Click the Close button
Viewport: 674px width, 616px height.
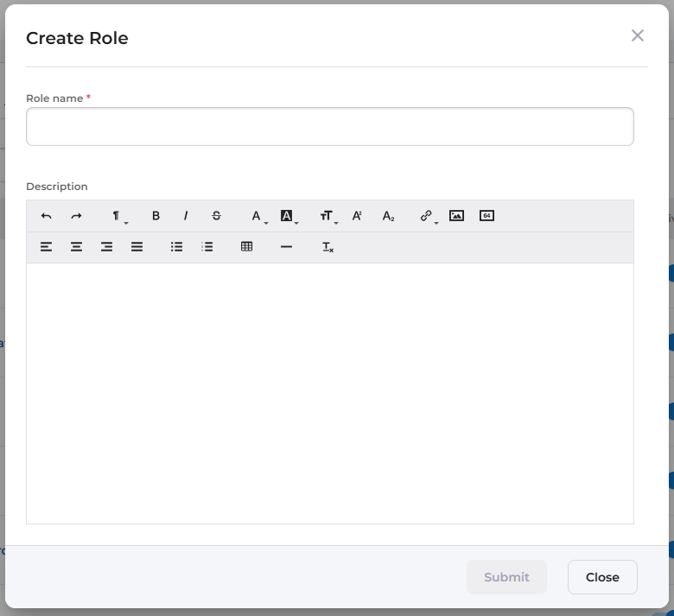pyautogui.click(x=602, y=577)
